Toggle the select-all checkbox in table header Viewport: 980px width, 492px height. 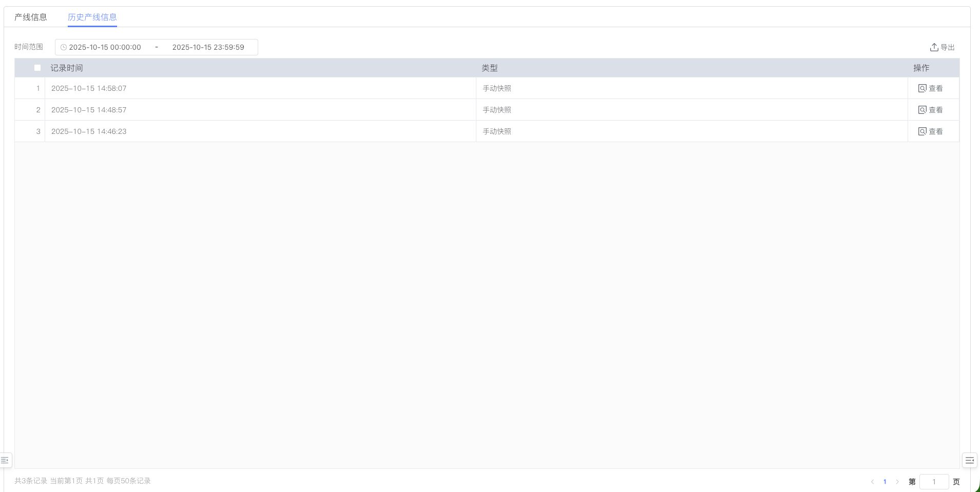click(37, 68)
